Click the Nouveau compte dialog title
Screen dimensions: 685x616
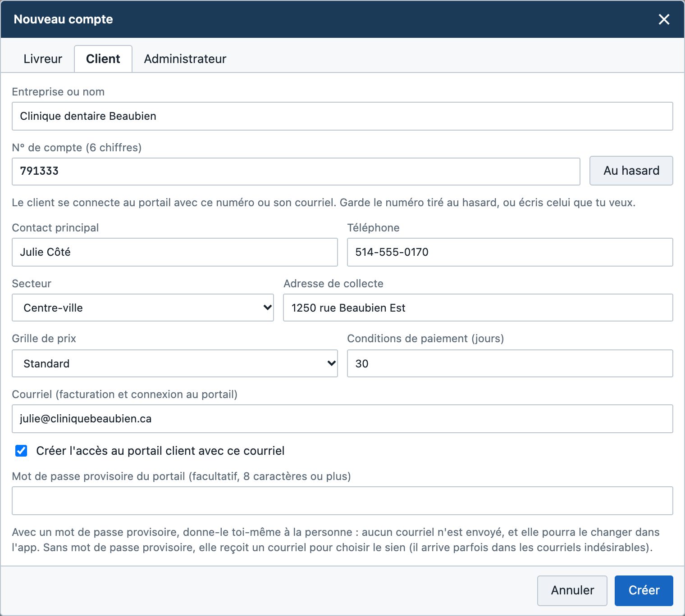tap(64, 19)
